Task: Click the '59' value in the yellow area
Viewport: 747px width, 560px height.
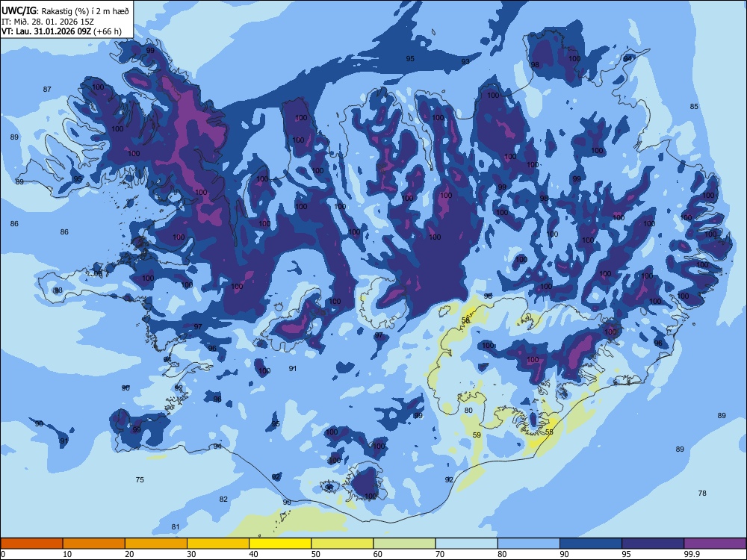Action: click(477, 435)
